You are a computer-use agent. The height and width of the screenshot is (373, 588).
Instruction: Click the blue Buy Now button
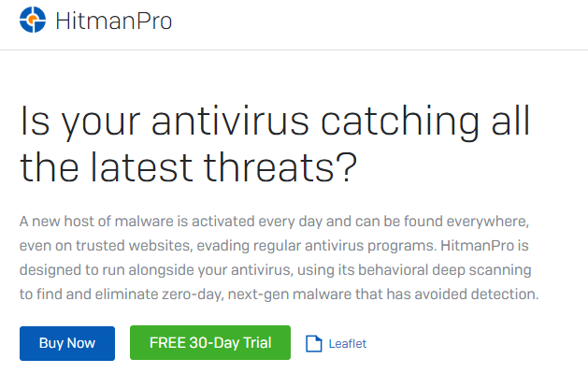[67, 343]
